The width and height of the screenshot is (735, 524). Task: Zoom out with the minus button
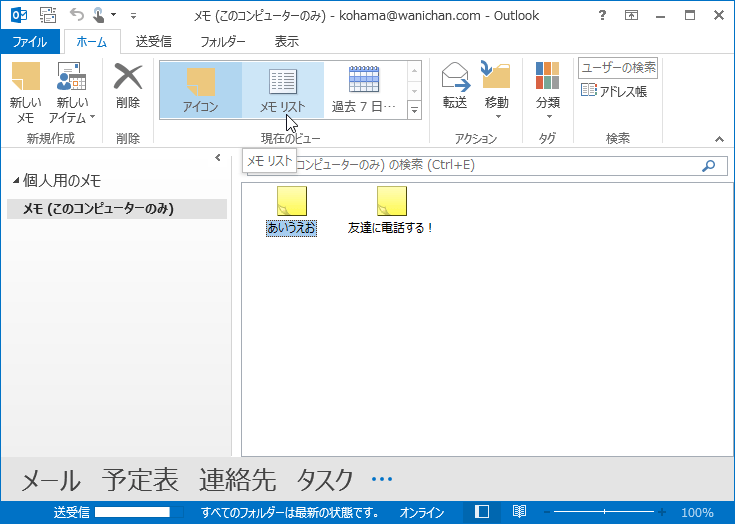547,512
